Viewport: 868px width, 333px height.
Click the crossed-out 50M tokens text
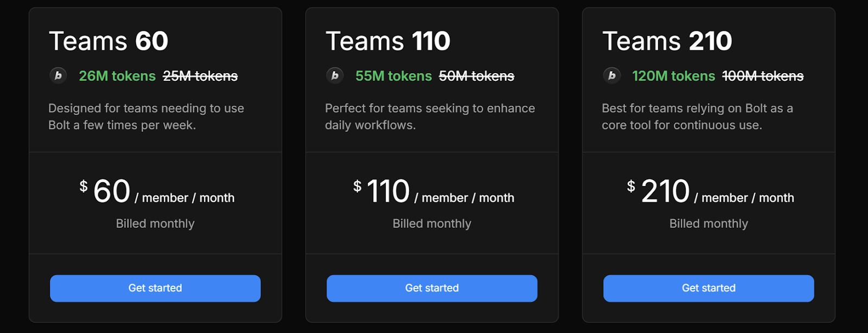pyautogui.click(x=476, y=76)
